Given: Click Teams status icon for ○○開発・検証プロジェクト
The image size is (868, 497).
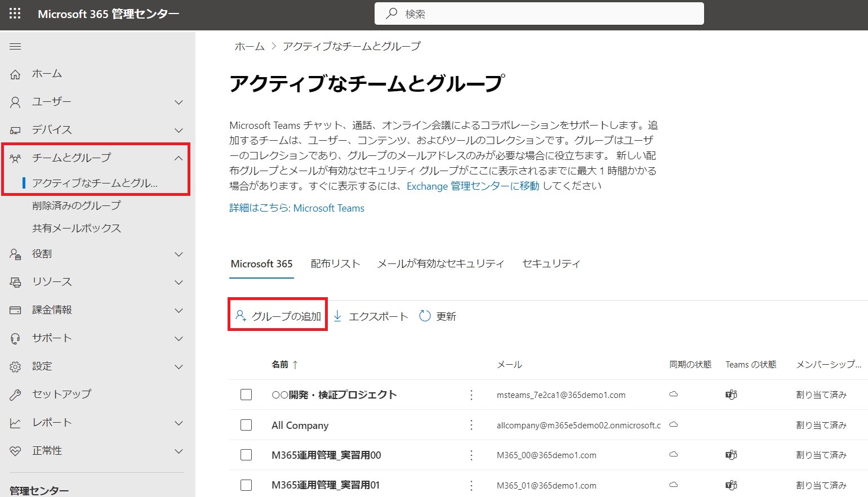Looking at the screenshot, I should click(731, 395).
